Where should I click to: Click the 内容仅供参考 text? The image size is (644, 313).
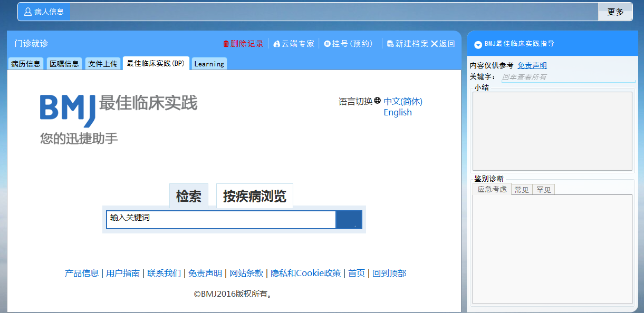pos(492,66)
